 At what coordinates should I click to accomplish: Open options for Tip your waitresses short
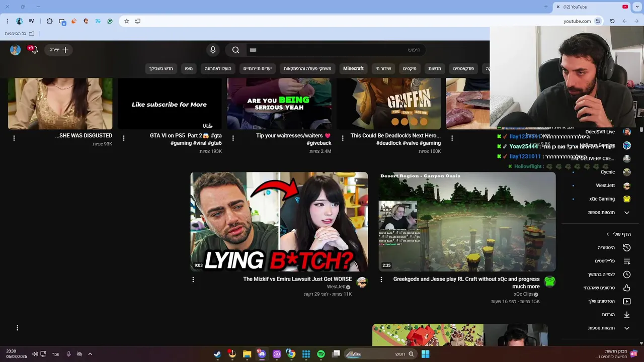coord(233,138)
